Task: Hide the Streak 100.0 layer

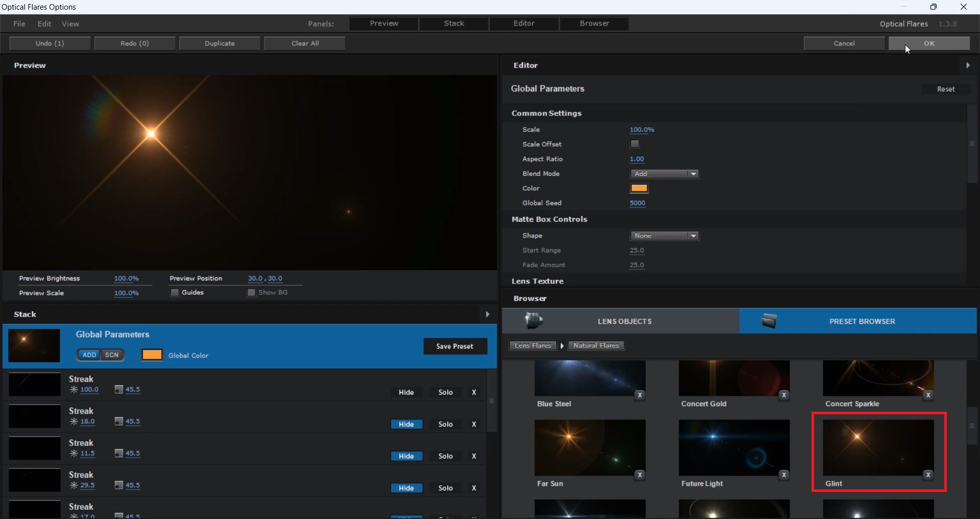Action: [406, 392]
